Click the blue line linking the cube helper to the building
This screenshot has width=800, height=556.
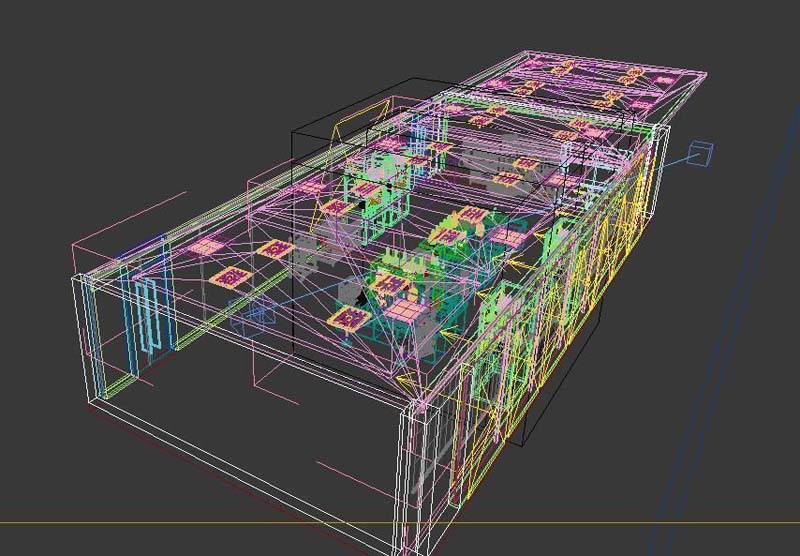(677, 159)
